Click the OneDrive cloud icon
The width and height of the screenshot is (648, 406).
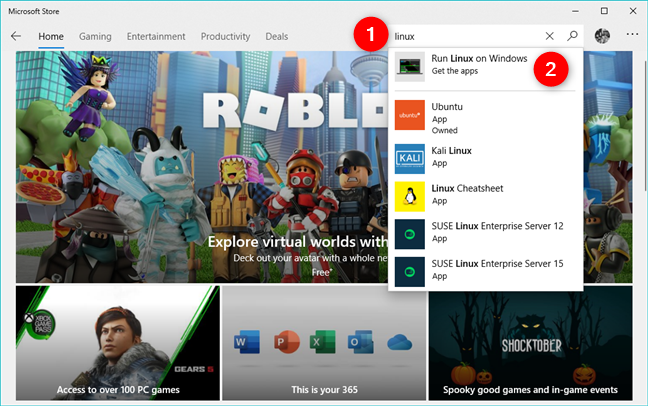pyautogui.click(x=400, y=343)
